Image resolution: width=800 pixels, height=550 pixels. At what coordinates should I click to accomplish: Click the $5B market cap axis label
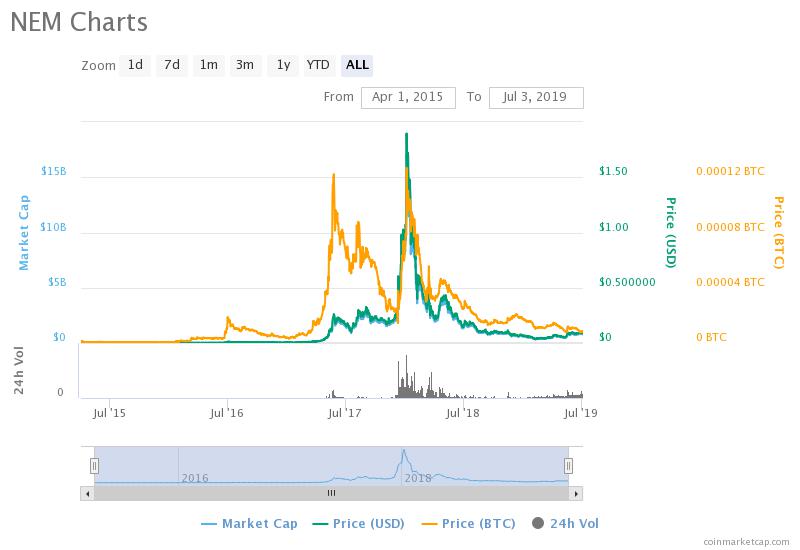57,282
